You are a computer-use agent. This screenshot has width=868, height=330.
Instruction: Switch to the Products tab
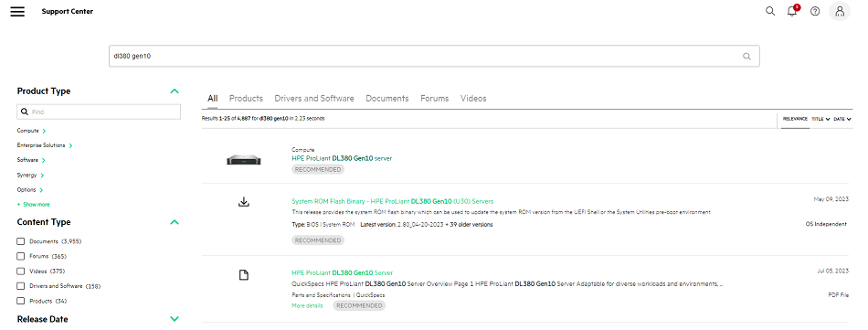point(246,99)
